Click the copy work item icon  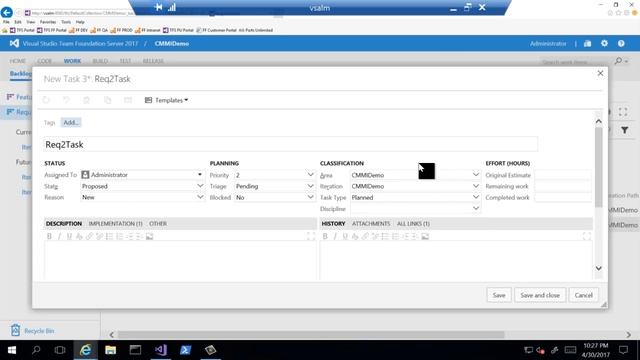(107, 100)
